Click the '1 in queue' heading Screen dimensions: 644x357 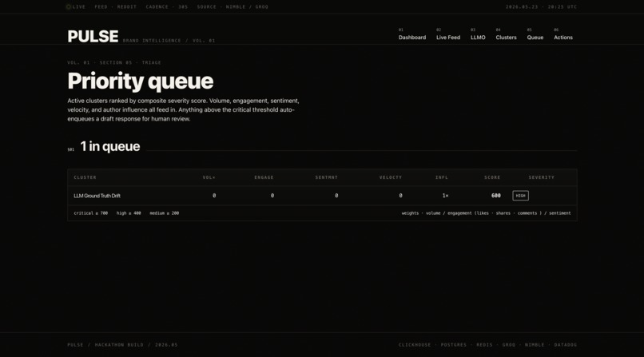110,146
